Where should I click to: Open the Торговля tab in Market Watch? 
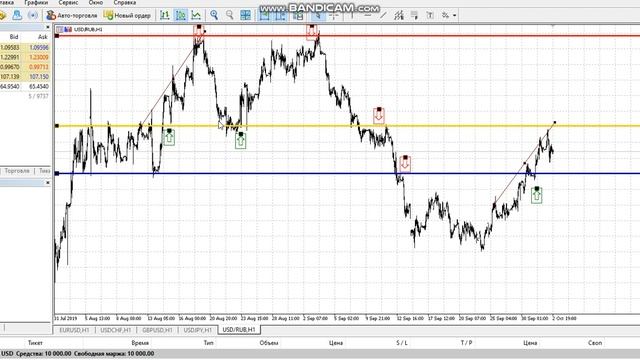tap(17, 171)
